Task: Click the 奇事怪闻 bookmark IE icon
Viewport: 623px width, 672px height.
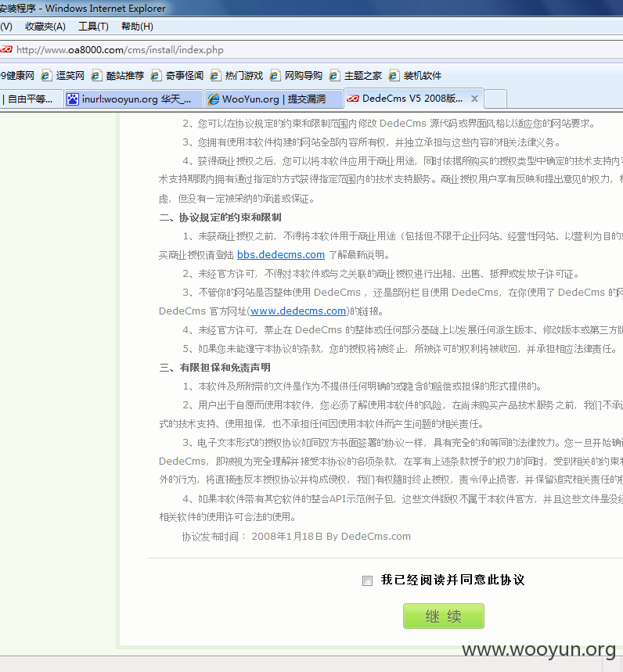Action: click(156, 76)
